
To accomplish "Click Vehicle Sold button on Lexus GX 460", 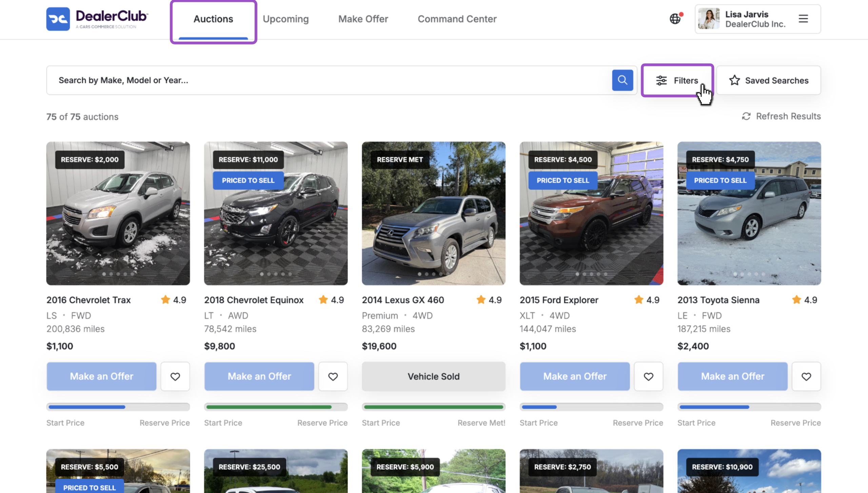I will pyautogui.click(x=433, y=376).
